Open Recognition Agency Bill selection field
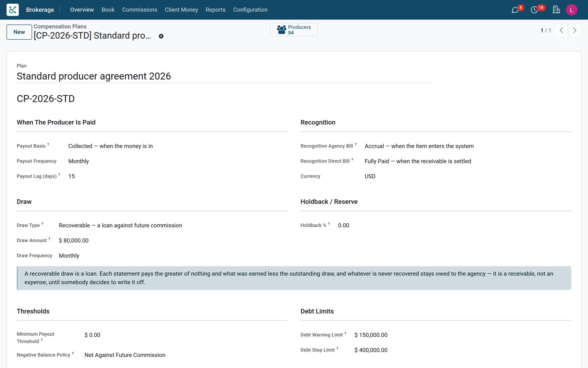 468,146
